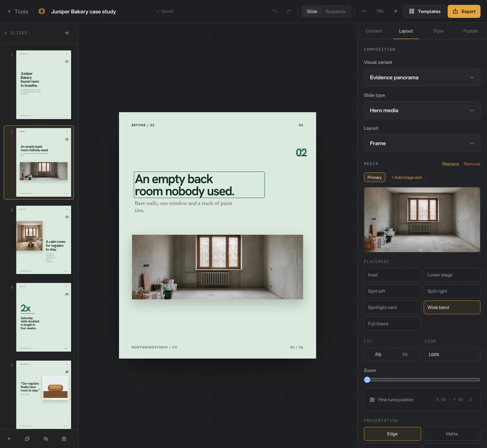Viewport: 487px width, 448px height.
Task: Click the 78% zoom level value
Action: pos(380,11)
